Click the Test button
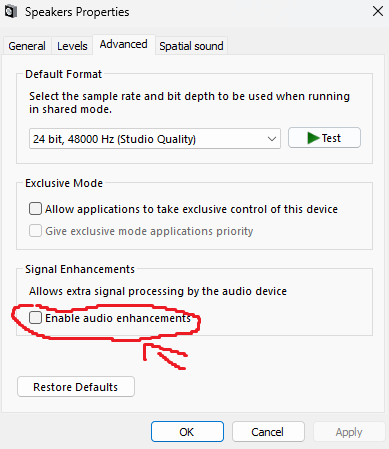 [324, 138]
